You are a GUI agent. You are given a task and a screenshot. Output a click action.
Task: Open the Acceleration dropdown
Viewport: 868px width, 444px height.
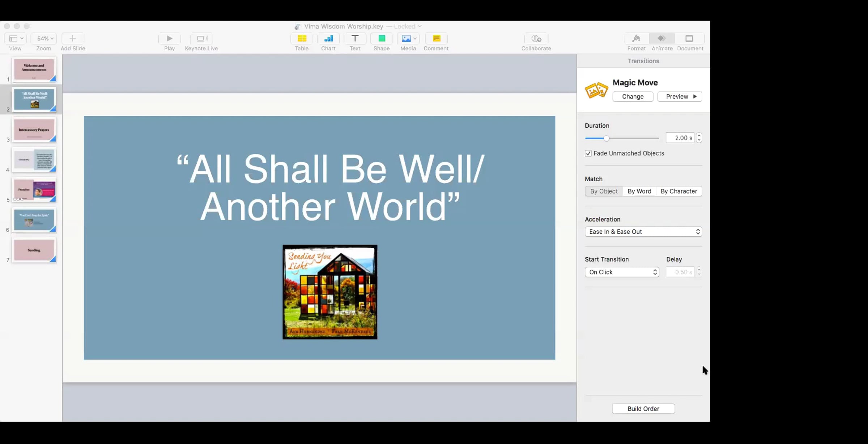643,232
